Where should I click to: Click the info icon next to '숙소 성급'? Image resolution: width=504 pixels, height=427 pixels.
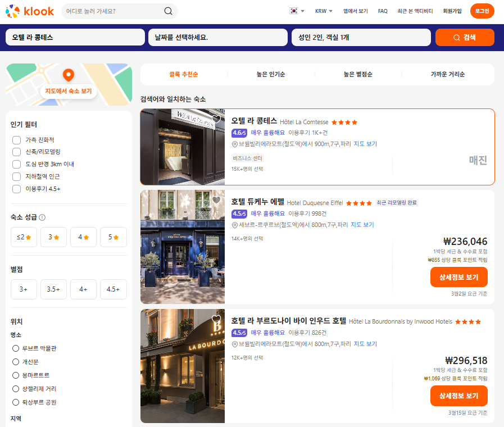coord(42,217)
